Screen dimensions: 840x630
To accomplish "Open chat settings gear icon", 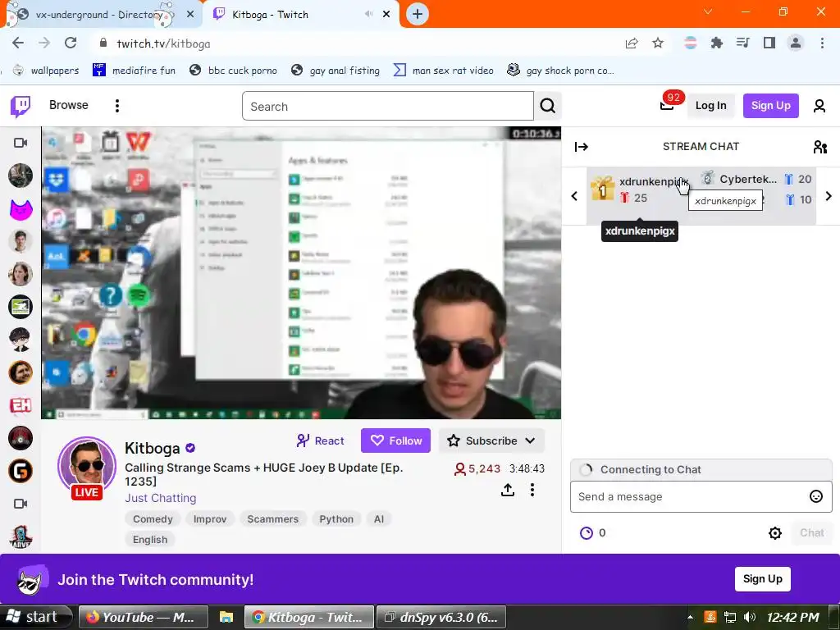I will 774,533.
